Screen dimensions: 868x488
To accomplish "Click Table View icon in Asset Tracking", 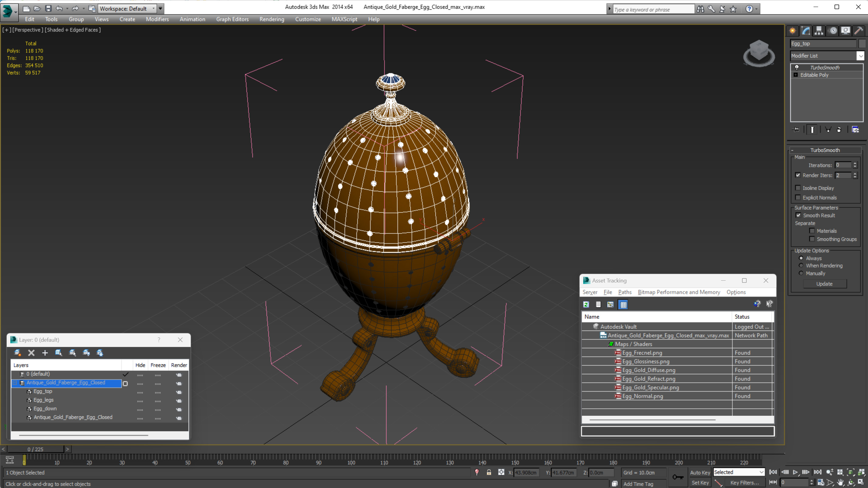I will [x=623, y=304].
